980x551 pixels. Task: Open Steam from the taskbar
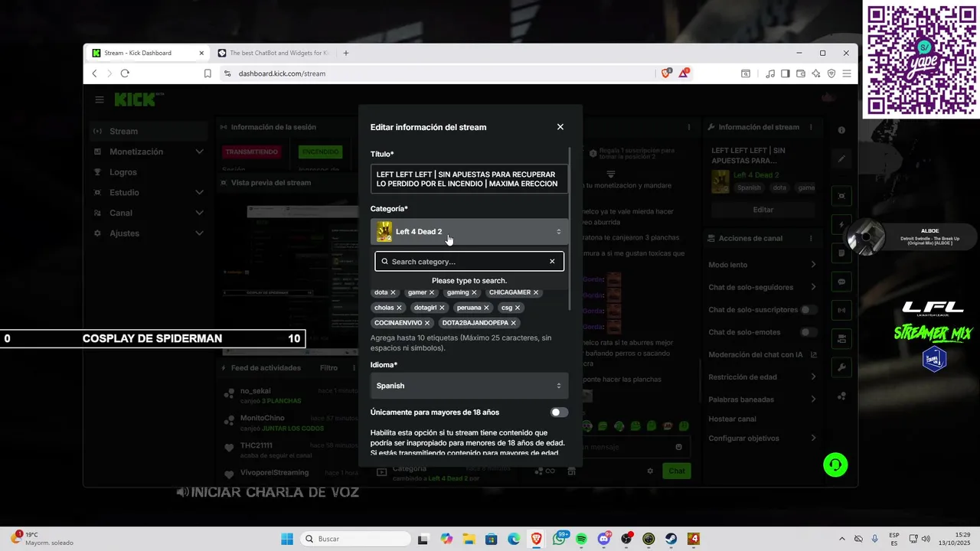[671, 539]
